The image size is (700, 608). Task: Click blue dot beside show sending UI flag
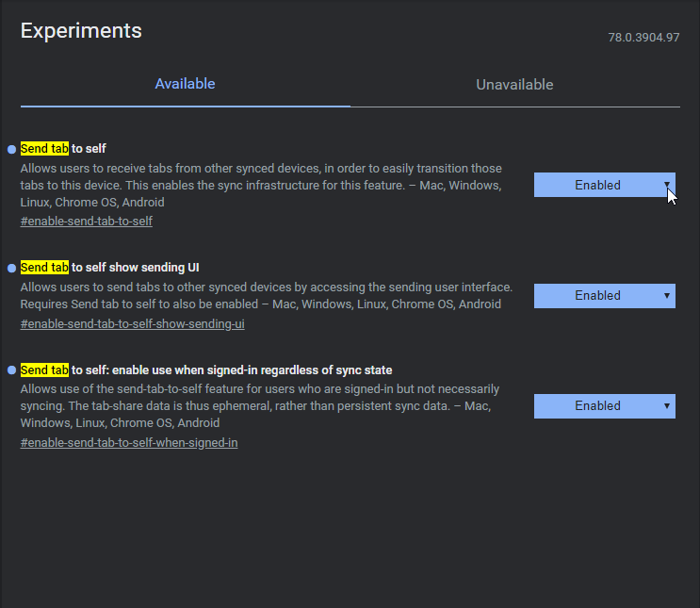click(x=11, y=268)
